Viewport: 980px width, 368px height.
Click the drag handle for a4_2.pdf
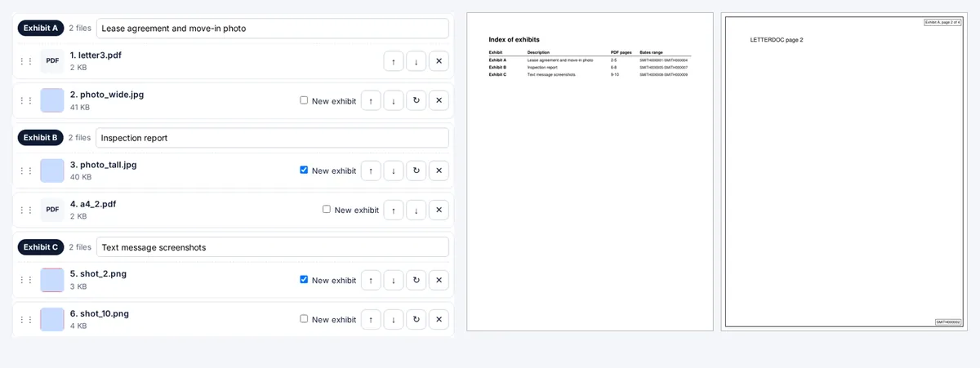click(26, 210)
